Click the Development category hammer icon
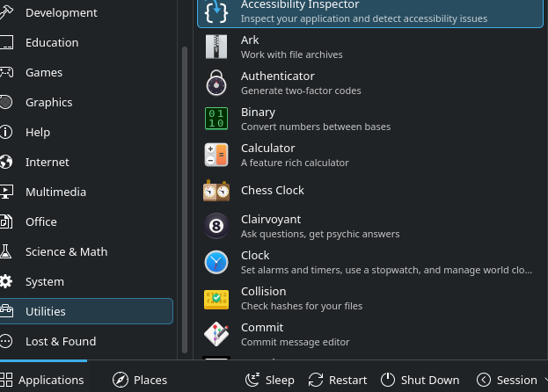Viewport: 548px width, 392px height. tap(5, 12)
